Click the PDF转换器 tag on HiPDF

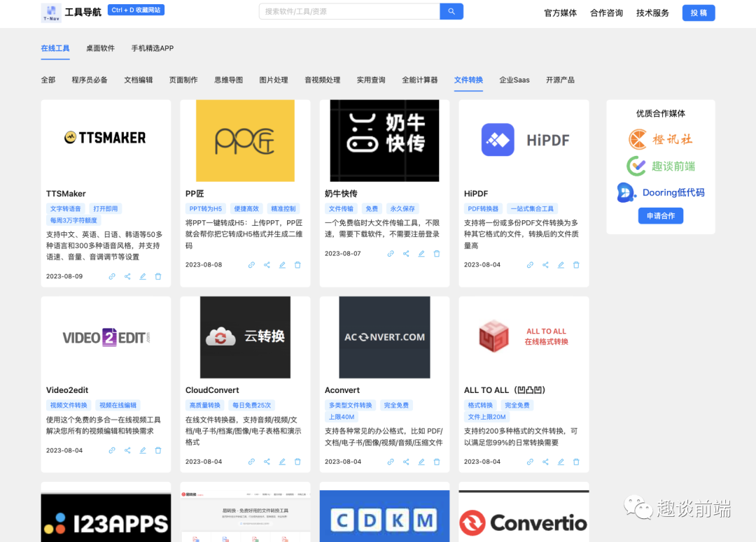(483, 208)
